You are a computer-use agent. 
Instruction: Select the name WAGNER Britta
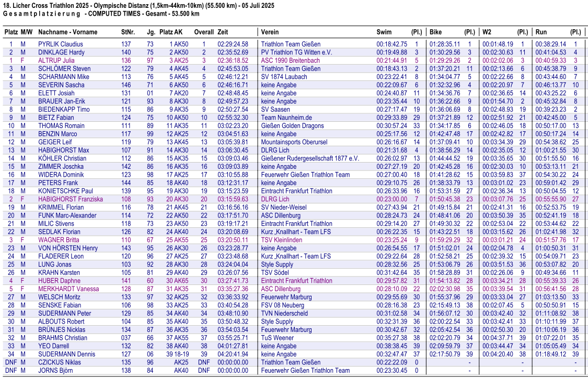[x=59, y=240]
